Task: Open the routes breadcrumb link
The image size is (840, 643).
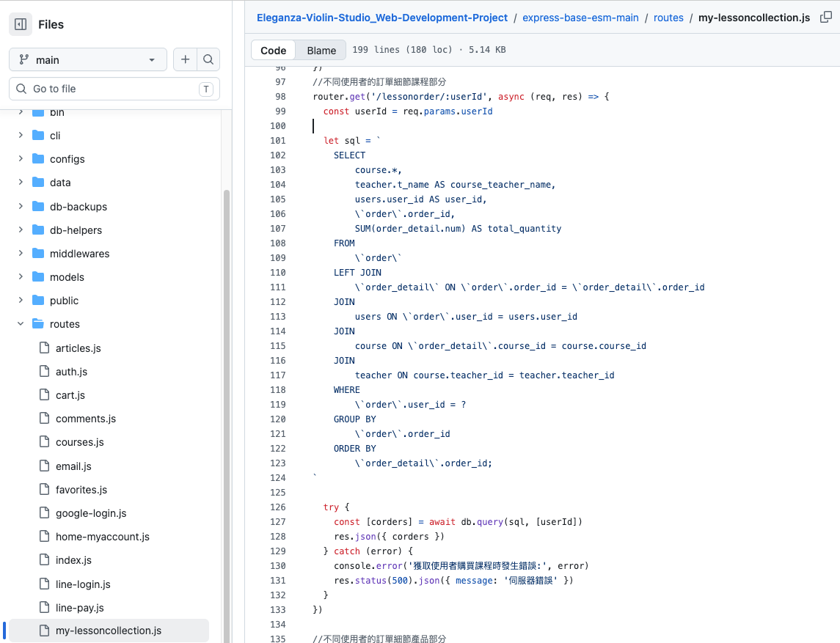Action: coord(668,18)
